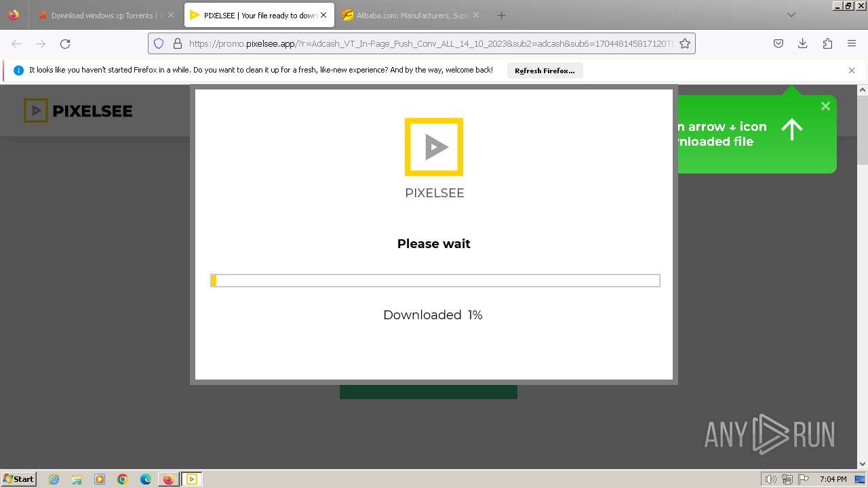Image resolution: width=868 pixels, height=488 pixels.
Task: Open the PIXELSEE taskbar item
Action: (192, 479)
